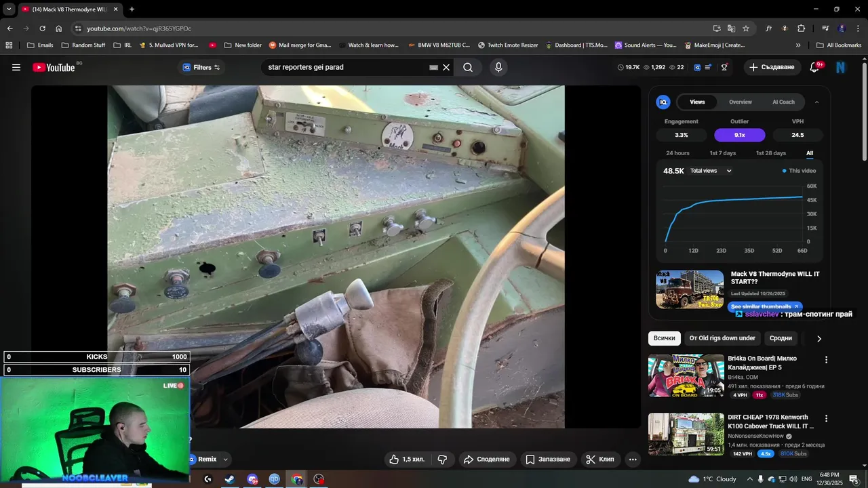Click the Клип clip button
This screenshot has height=488, width=868.
click(x=599, y=460)
